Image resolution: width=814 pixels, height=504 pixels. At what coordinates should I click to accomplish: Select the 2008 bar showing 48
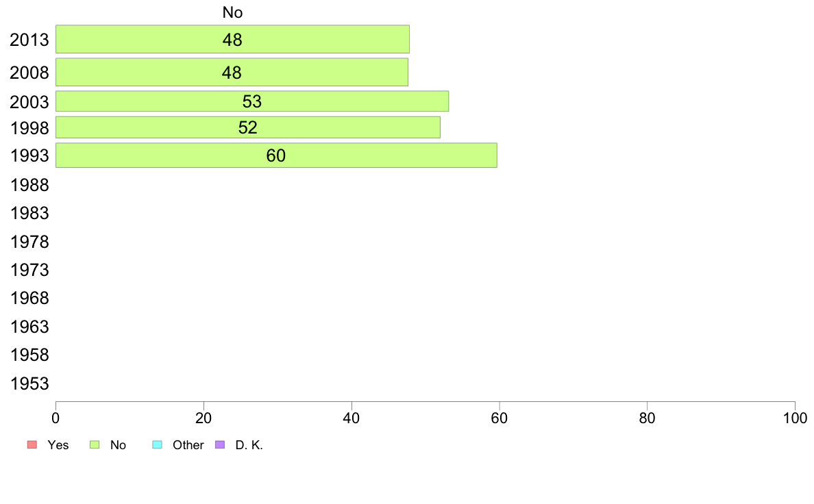(232, 72)
